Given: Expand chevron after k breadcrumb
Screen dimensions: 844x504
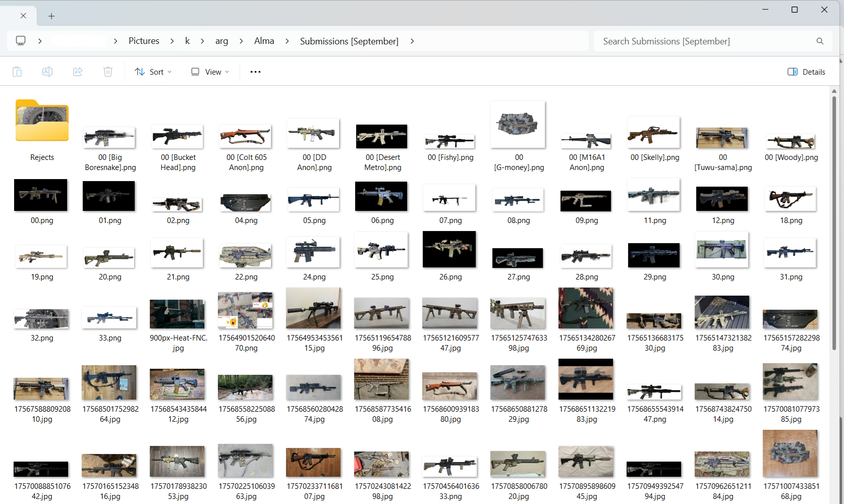Looking at the screenshot, I should [x=202, y=41].
